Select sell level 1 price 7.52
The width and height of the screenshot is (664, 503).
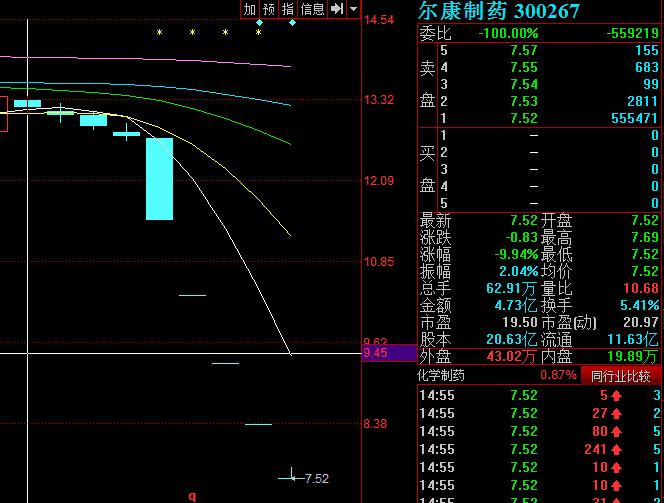click(524, 118)
